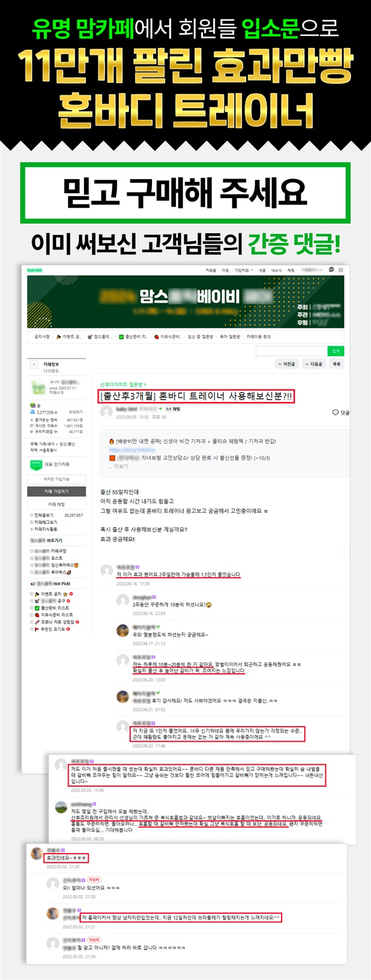Screen dimensions: 371x980
Task: Go to 다음글 with down chevron
Action: pyautogui.click(x=314, y=364)
